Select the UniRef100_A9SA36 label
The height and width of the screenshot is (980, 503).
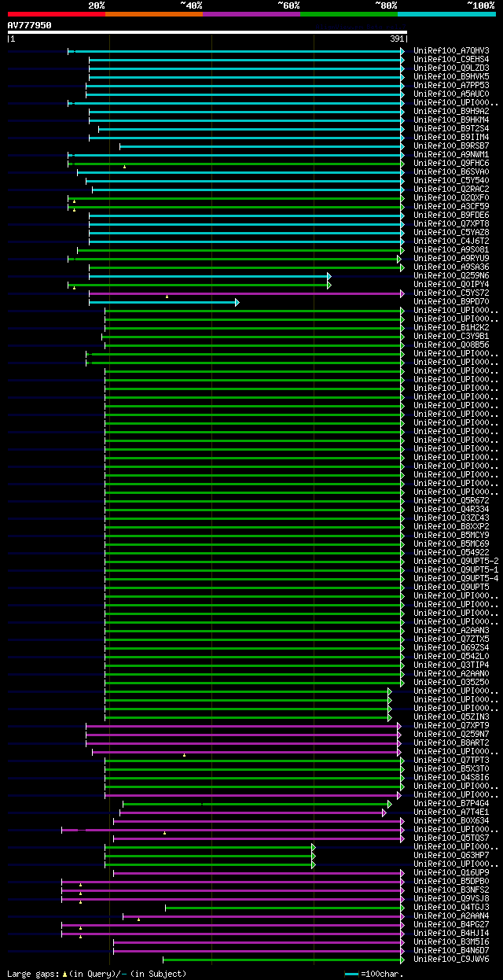451,267
